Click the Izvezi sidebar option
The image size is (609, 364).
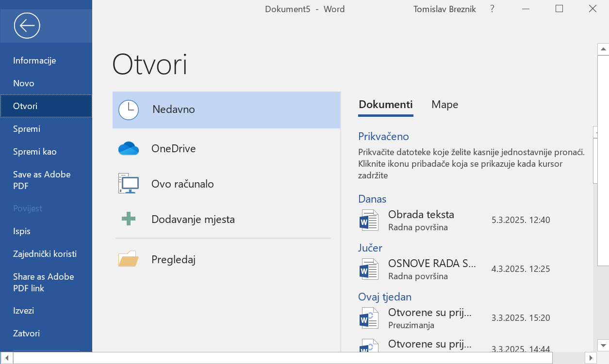point(23,311)
